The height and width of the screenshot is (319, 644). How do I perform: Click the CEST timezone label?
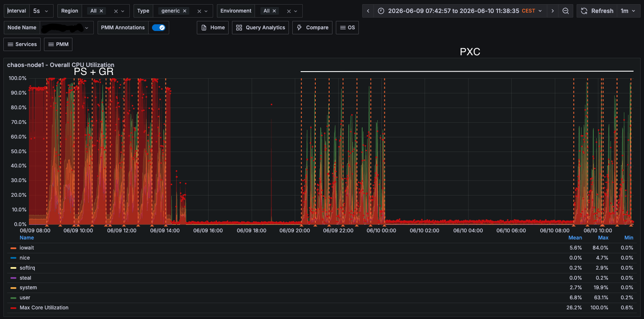click(x=528, y=11)
